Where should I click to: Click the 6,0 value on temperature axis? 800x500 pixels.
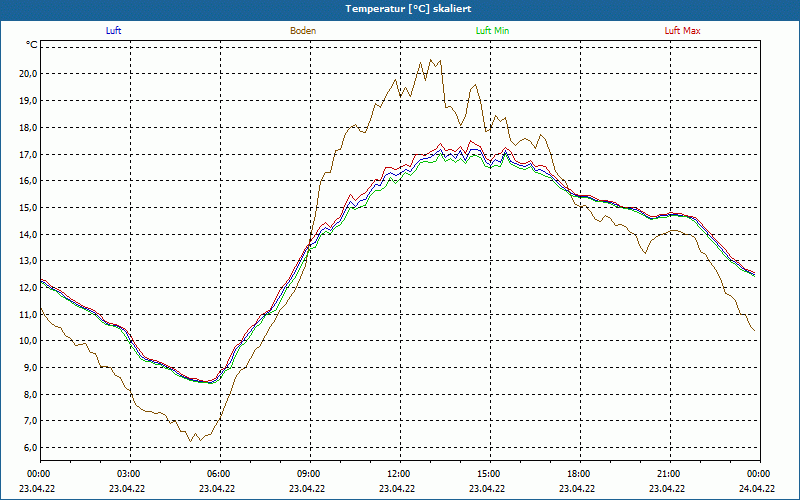31,448
